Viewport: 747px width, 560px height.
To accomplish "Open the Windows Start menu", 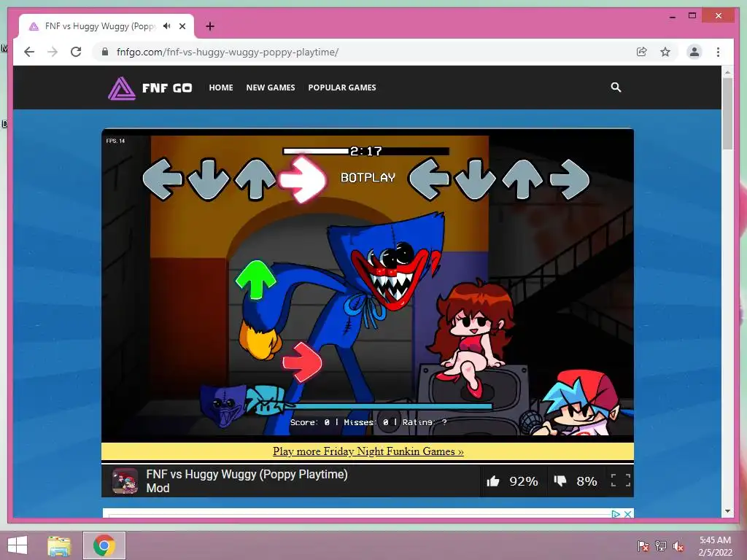I will tap(18, 545).
